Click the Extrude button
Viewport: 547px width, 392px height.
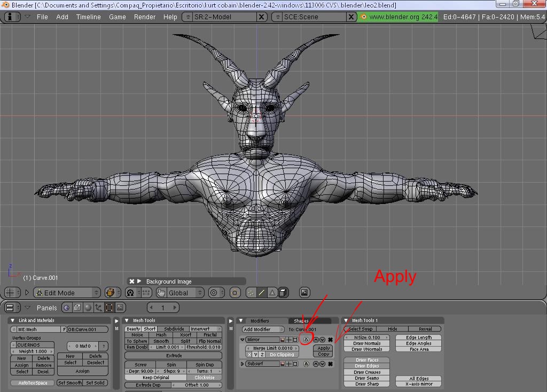(174, 355)
